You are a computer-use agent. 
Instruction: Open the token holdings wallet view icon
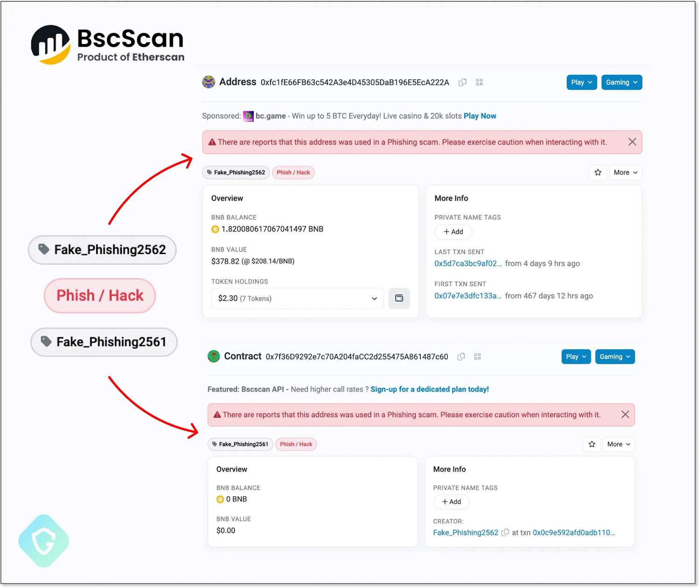(x=399, y=298)
